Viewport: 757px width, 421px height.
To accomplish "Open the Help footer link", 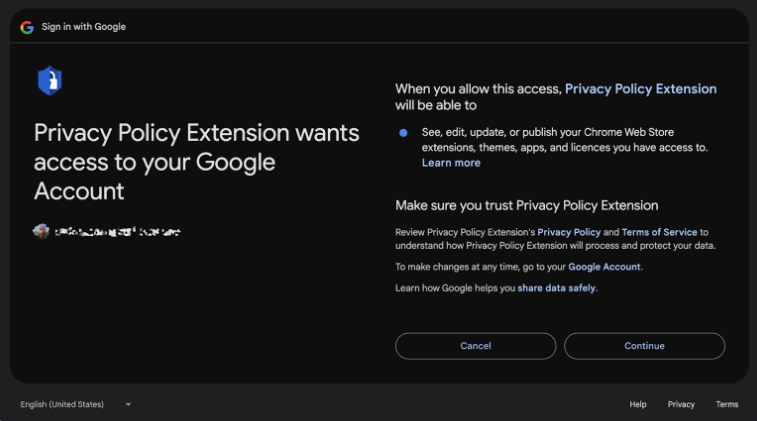I will 638,404.
